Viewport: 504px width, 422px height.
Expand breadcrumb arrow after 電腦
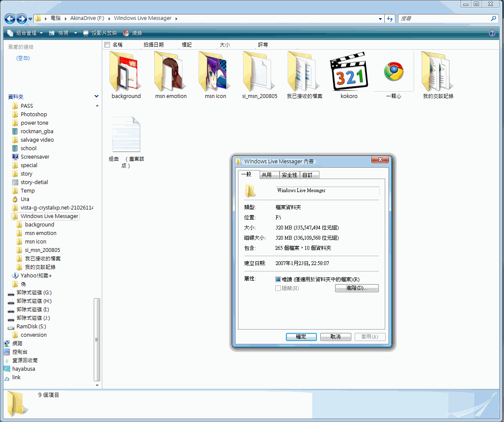[66, 19]
